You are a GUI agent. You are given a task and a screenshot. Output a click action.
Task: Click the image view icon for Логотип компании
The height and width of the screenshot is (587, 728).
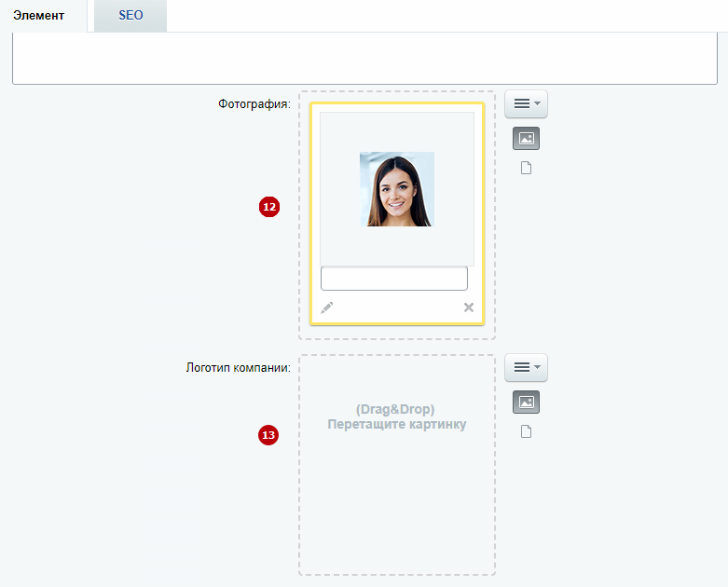pos(526,403)
